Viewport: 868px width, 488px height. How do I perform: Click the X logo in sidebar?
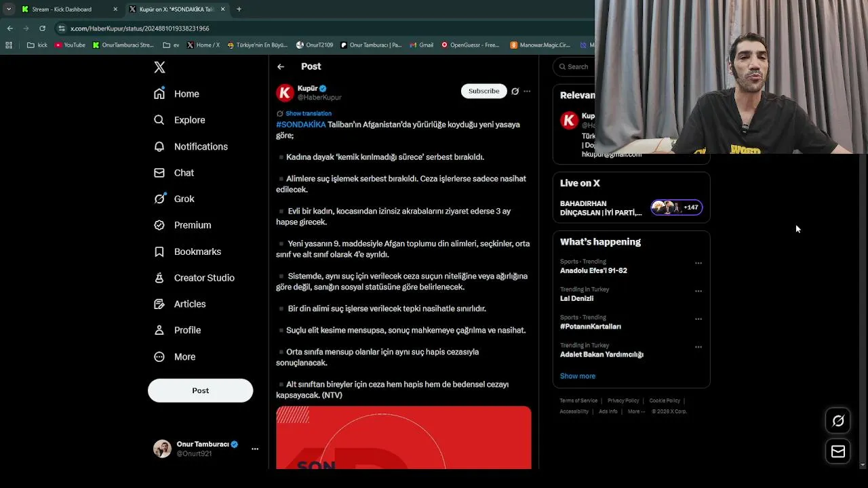(x=159, y=67)
